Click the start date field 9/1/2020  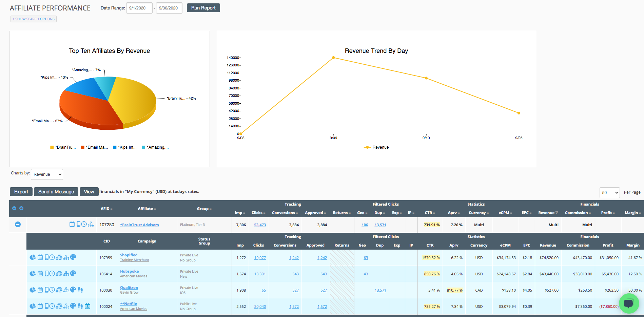(x=139, y=8)
